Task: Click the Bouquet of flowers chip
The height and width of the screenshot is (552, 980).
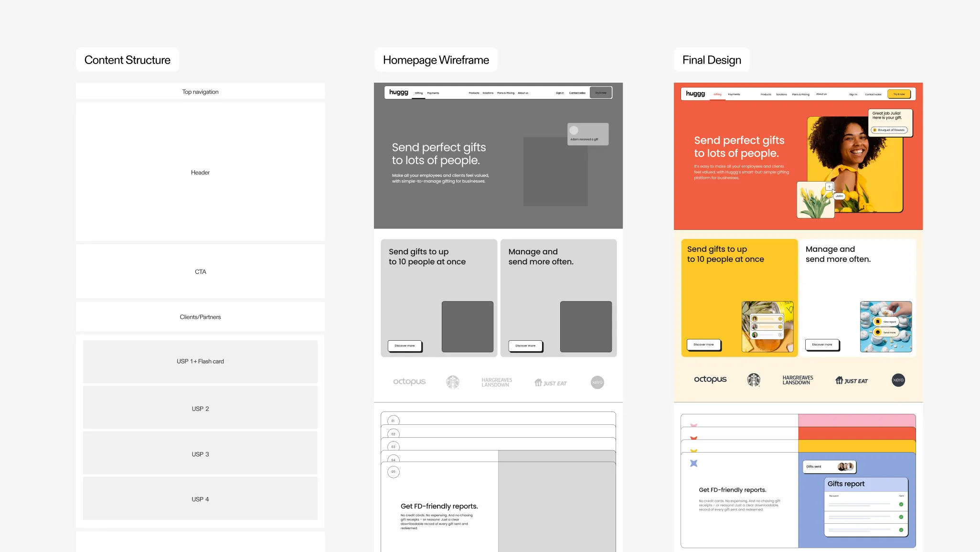Action: point(889,130)
